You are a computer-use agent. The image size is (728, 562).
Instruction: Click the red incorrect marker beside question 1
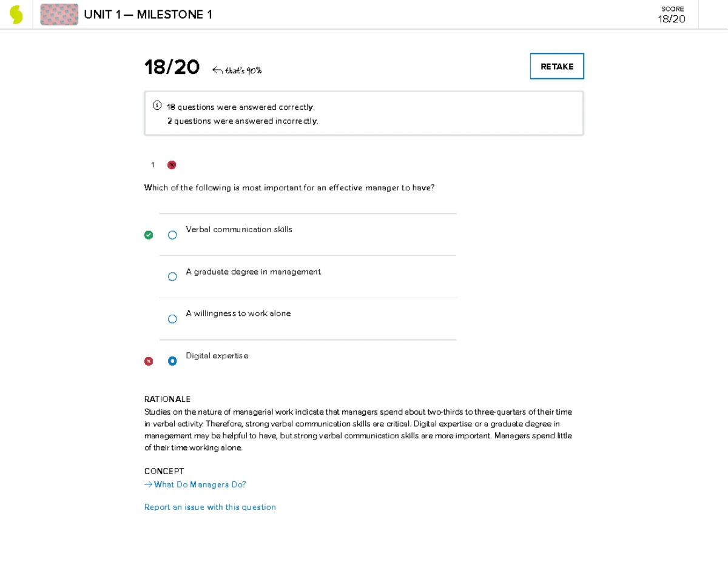(172, 165)
